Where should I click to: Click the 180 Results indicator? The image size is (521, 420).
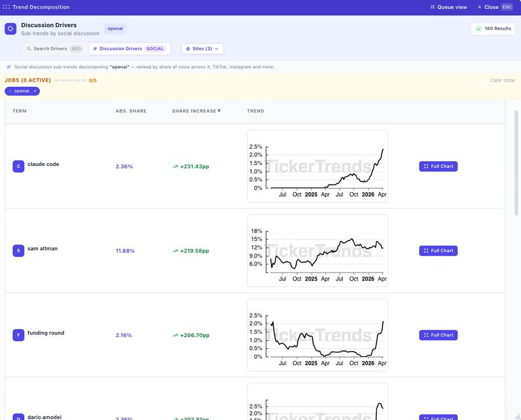[x=493, y=28]
